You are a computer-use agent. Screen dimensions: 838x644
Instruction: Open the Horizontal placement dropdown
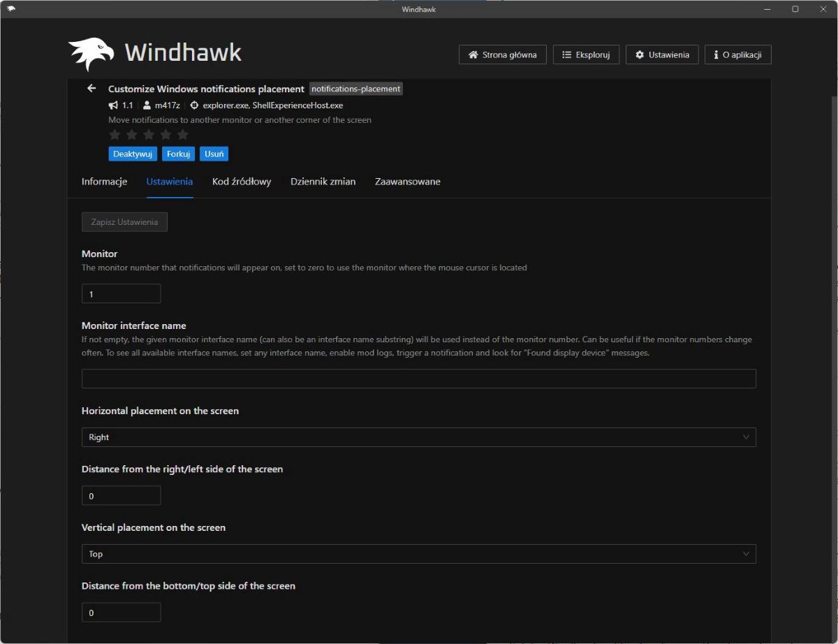click(419, 437)
